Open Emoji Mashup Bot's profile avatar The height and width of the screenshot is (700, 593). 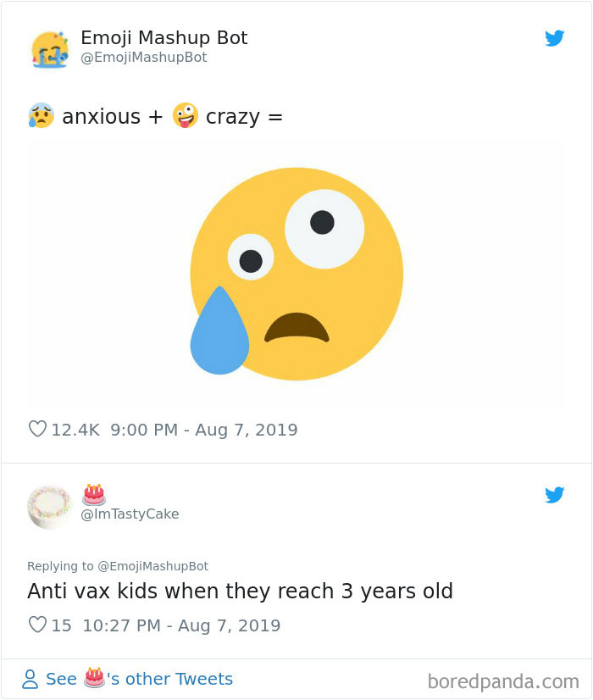49,47
